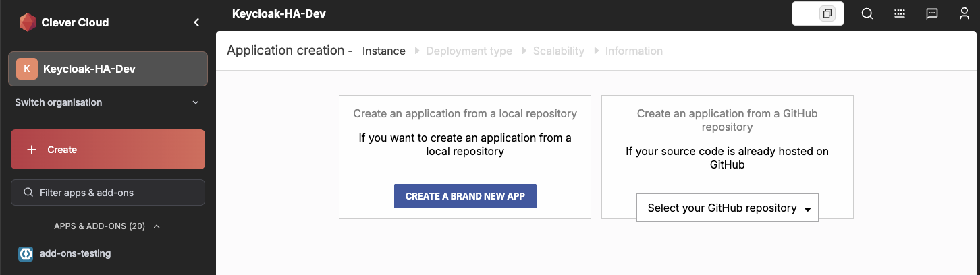Open the search magnifier in the top bar
980x275 pixels.
[868, 13]
